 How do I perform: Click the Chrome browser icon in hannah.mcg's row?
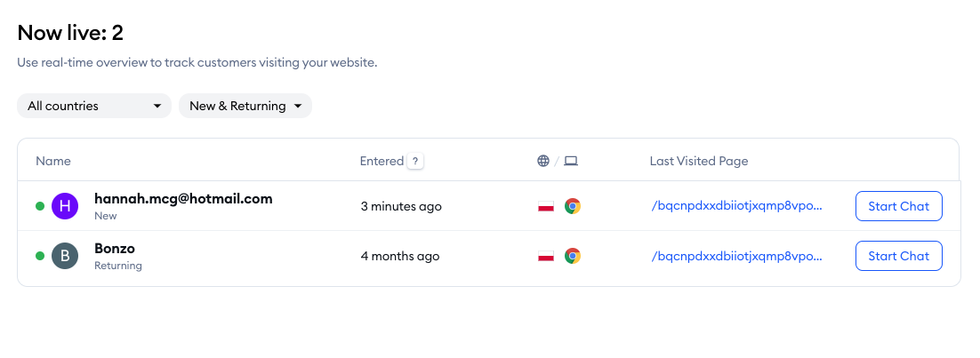(573, 206)
